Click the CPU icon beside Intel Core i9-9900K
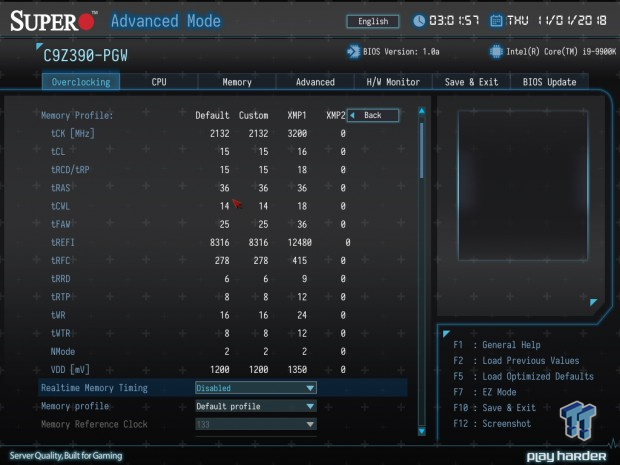This screenshot has width=620, height=465. 496,52
